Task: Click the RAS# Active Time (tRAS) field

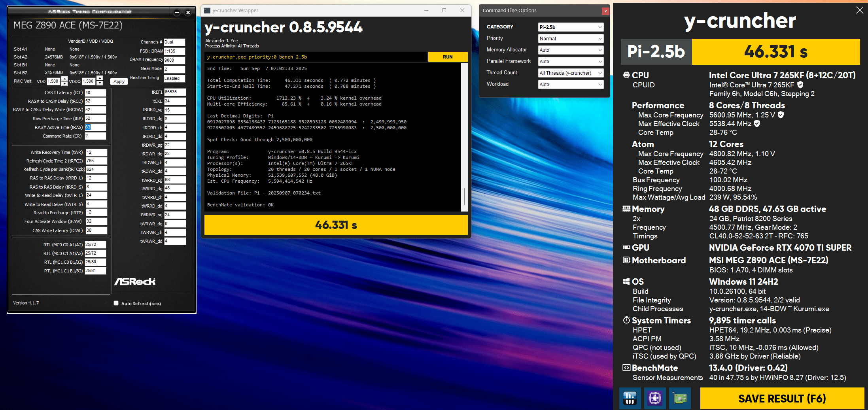Action: coord(95,127)
